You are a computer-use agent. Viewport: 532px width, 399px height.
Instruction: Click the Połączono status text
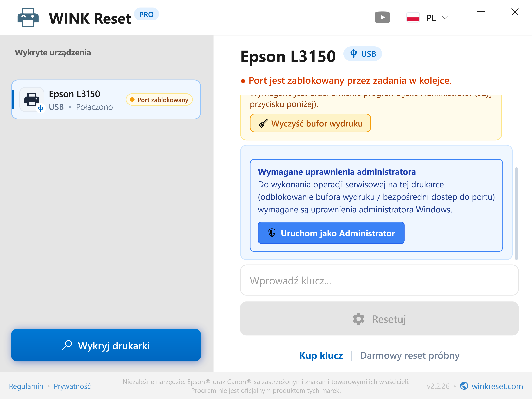tap(94, 107)
